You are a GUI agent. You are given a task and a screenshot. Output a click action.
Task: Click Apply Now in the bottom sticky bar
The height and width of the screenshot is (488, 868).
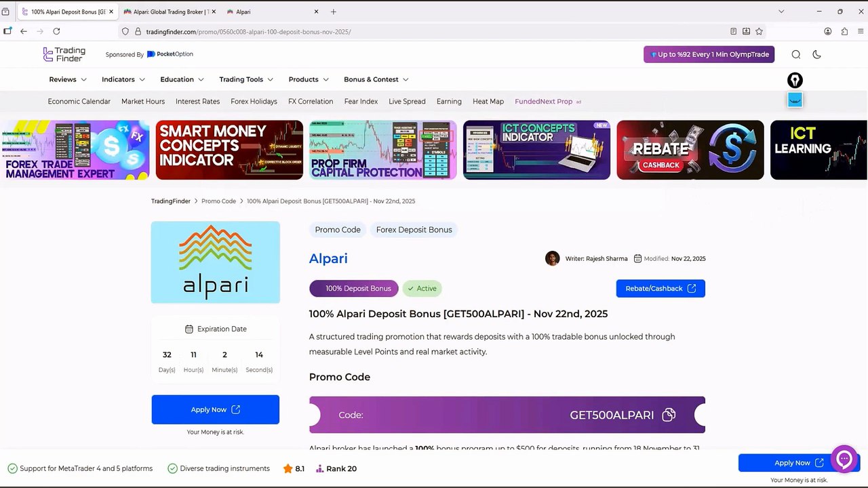pyautogui.click(x=799, y=463)
